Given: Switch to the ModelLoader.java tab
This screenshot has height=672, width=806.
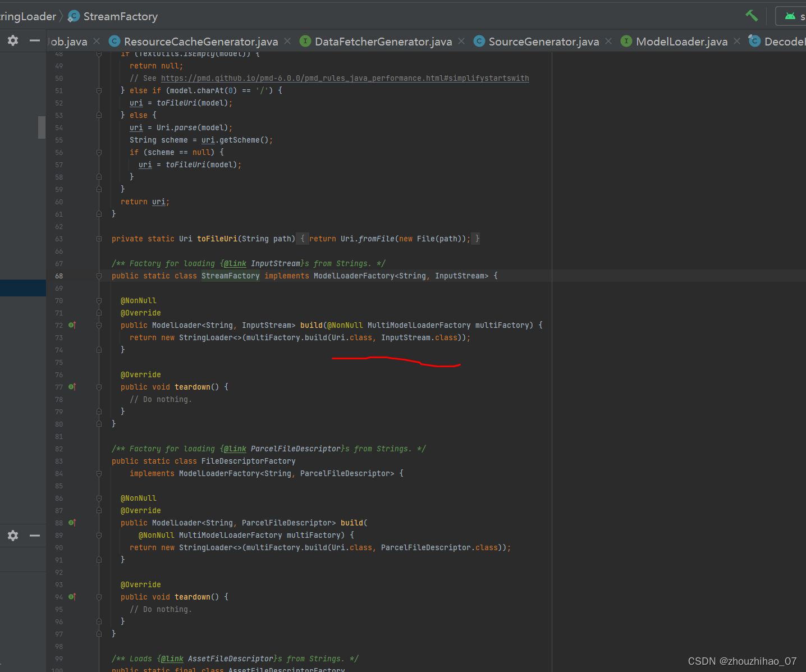Looking at the screenshot, I should (x=681, y=42).
